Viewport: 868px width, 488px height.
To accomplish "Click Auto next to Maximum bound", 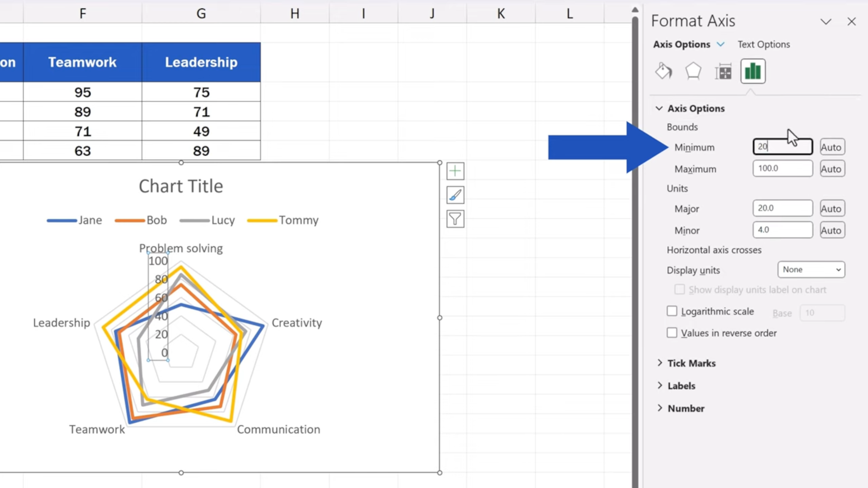I will point(832,169).
